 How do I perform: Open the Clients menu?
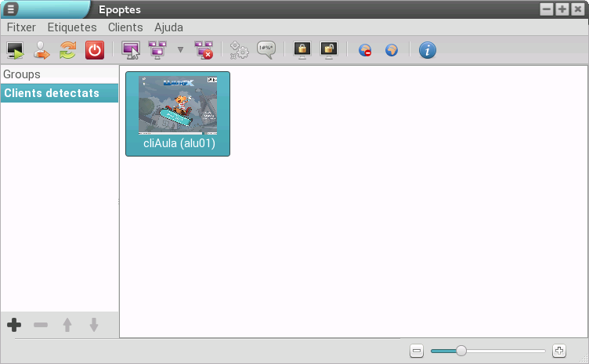click(125, 27)
